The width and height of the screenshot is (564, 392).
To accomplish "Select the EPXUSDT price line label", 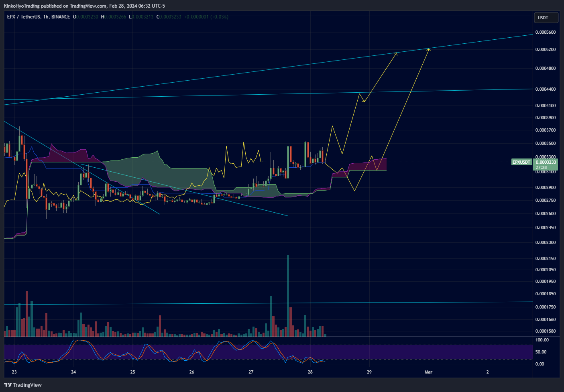I will (x=521, y=162).
